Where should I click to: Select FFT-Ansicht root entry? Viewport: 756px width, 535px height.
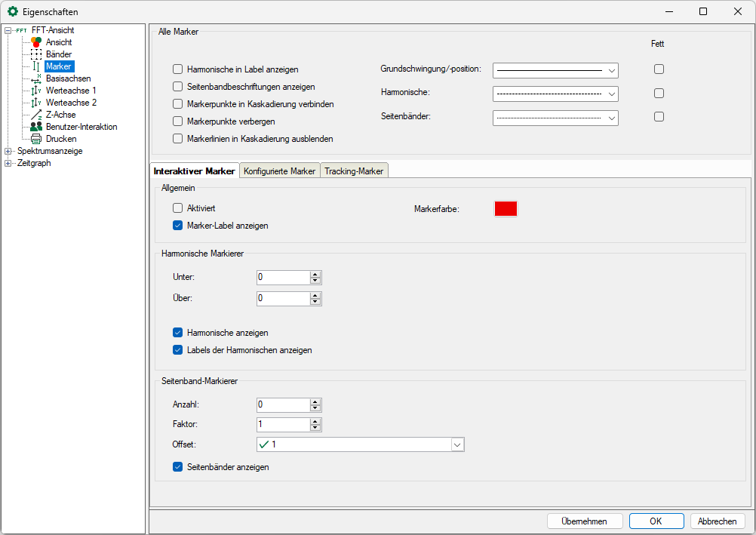[53, 30]
